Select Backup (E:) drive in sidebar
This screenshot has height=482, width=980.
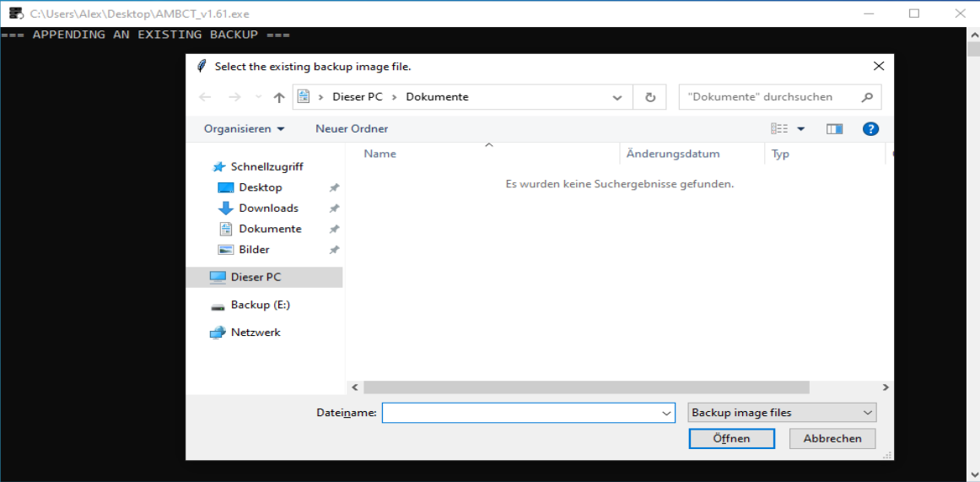[260, 305]
